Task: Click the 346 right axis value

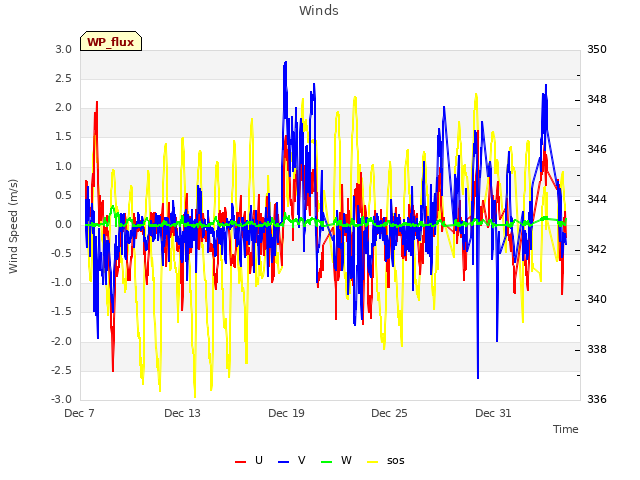Action: [597, 149]
